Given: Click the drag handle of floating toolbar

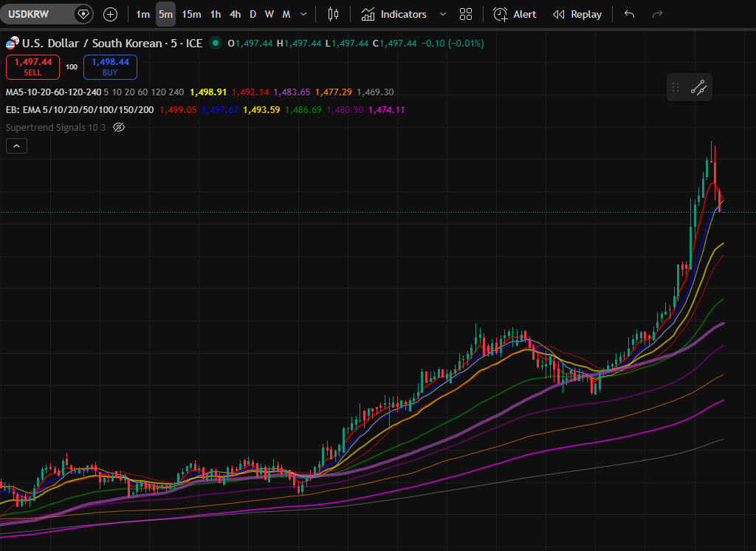Looking at the screenshot, I should 675,88.
